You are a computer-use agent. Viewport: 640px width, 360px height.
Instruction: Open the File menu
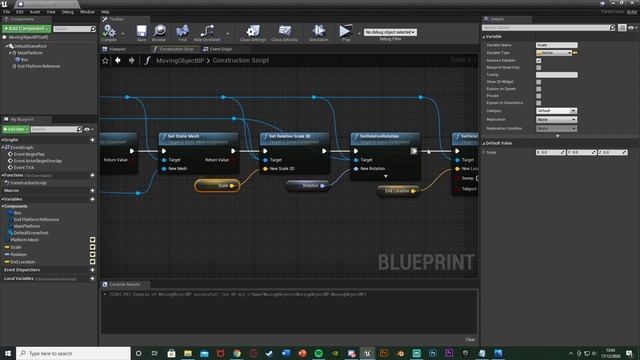(7, 12)
